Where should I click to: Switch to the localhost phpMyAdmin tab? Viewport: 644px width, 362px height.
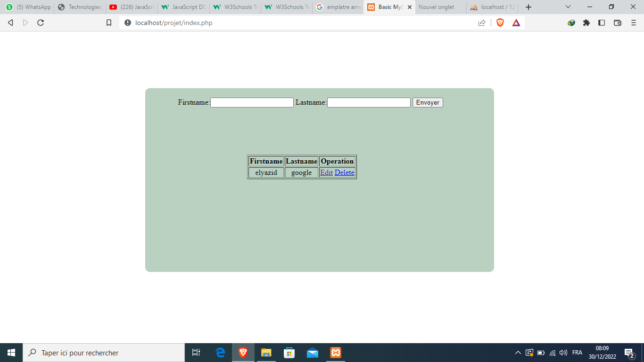[x=492, y=7]
